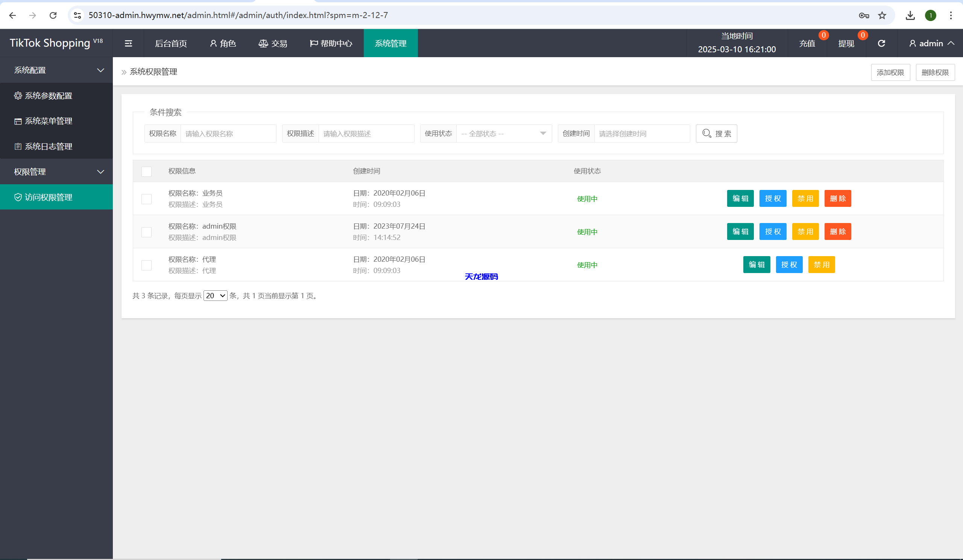The width and height of the screenshot is (963, 560).
Task: Click the site information icon in address bar
Action: click(x=77, y=15)
